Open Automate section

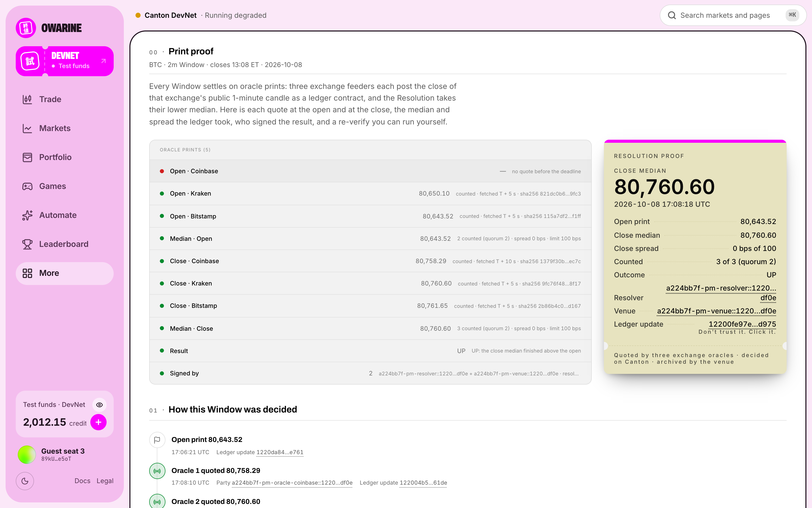64,215
